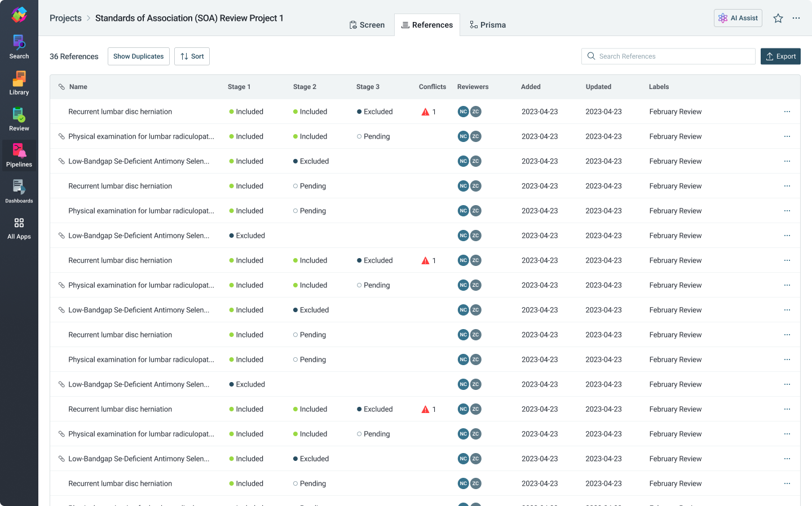Open row menu for first Physical examination row

point(787,136)
